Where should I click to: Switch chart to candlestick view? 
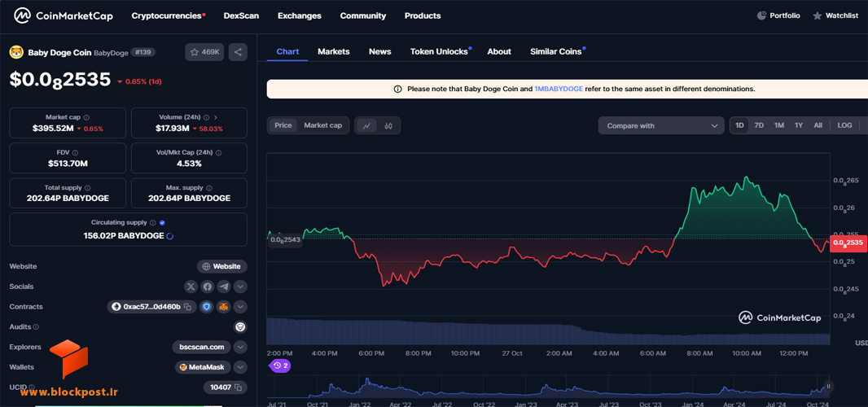[x=388, y=125]
